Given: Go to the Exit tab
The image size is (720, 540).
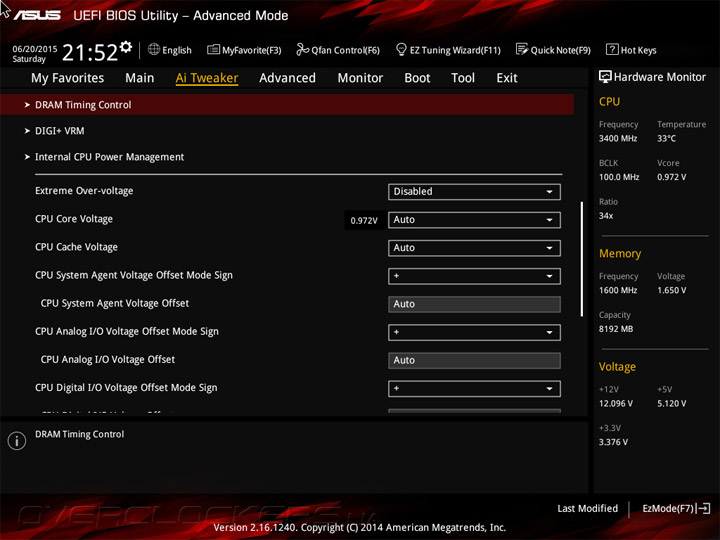Looking at the screenshot, I should tap(507, 78).
